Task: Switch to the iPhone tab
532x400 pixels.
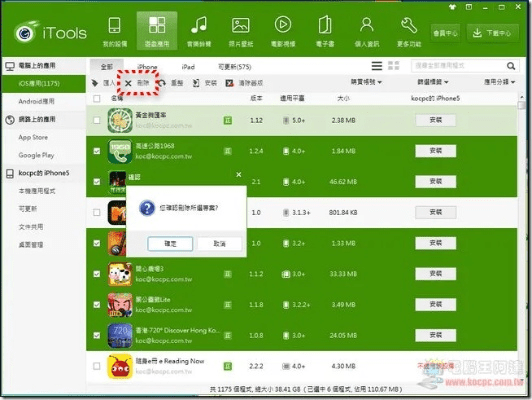Action: (x=147, y=67)
